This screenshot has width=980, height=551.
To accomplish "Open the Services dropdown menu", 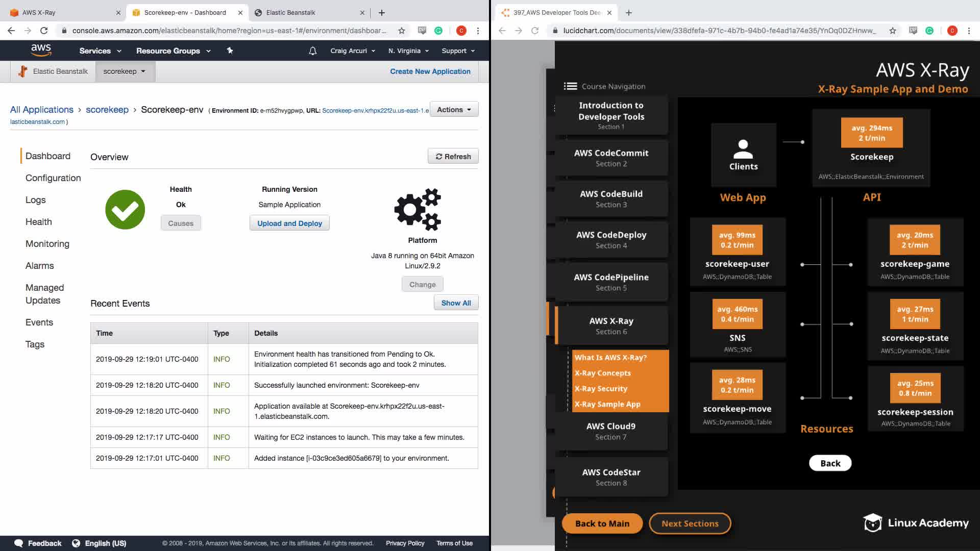I will [x=100, y=51].
